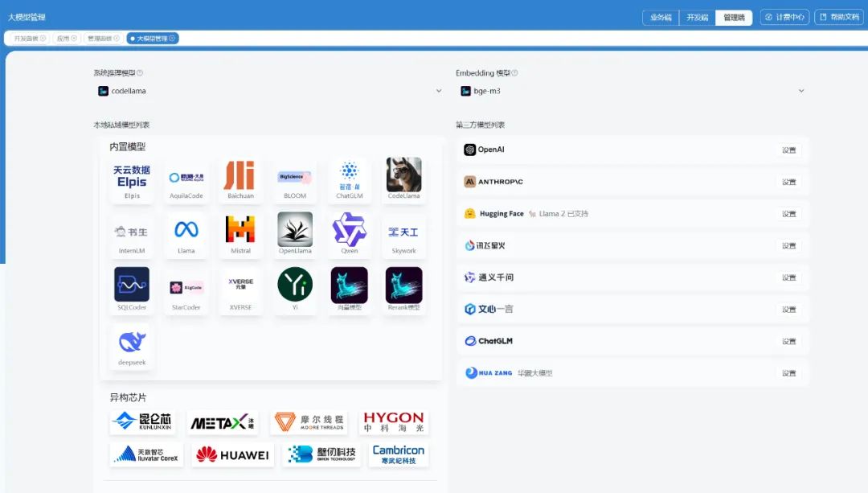Select the OpenLlama model card
This screenshot has width=868, height=493.
click(294, 235)
